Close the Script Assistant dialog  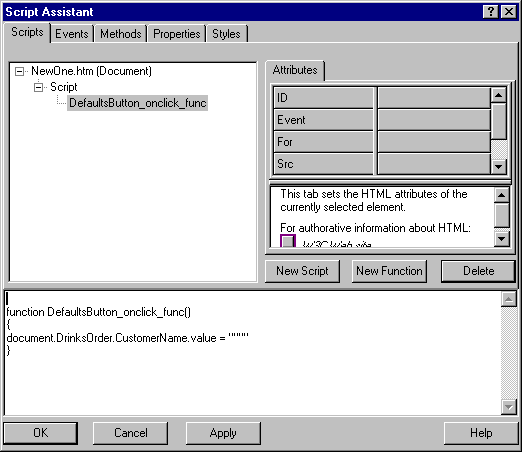tap(509, 12)
